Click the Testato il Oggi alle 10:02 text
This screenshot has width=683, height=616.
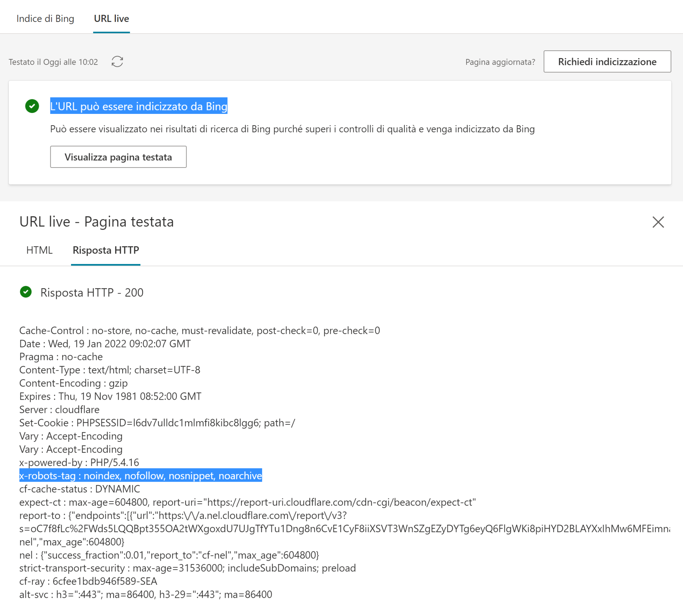tap(53, 62)
